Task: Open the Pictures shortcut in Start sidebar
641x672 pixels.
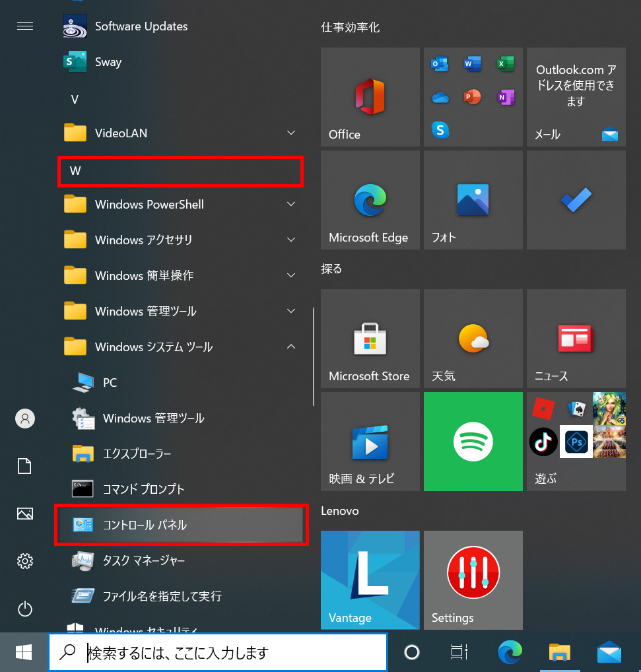Action: click(x=25, y=514)
